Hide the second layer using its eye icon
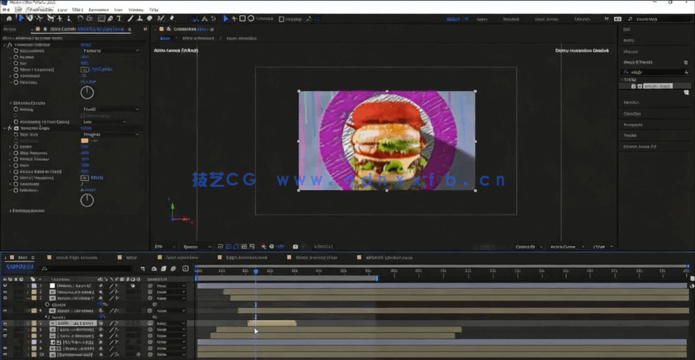Screen dimensions: 695x360 [5, 292]
